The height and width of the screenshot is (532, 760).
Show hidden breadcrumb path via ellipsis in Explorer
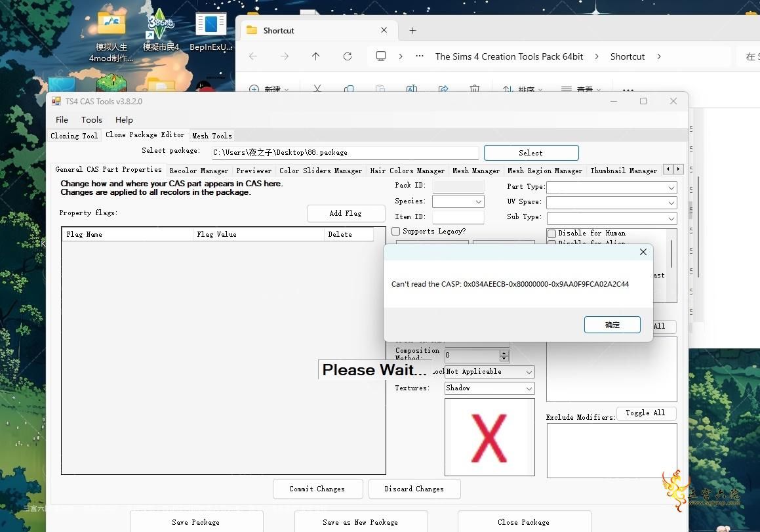click(420, 56)
